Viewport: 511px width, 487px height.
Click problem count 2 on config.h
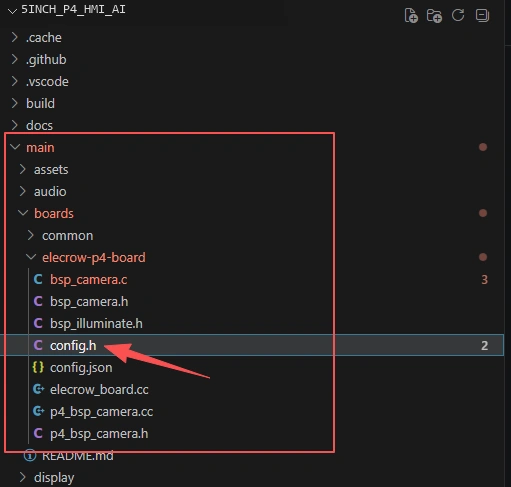click(484, 346)
